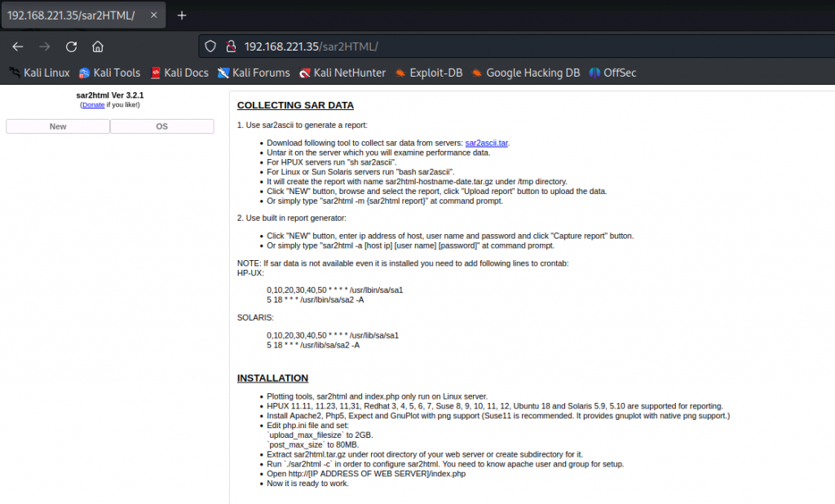Click the 'Edit php.ini file and set' bullet
The height and width of the screenshot is (504, 835).
coord(307,425)
